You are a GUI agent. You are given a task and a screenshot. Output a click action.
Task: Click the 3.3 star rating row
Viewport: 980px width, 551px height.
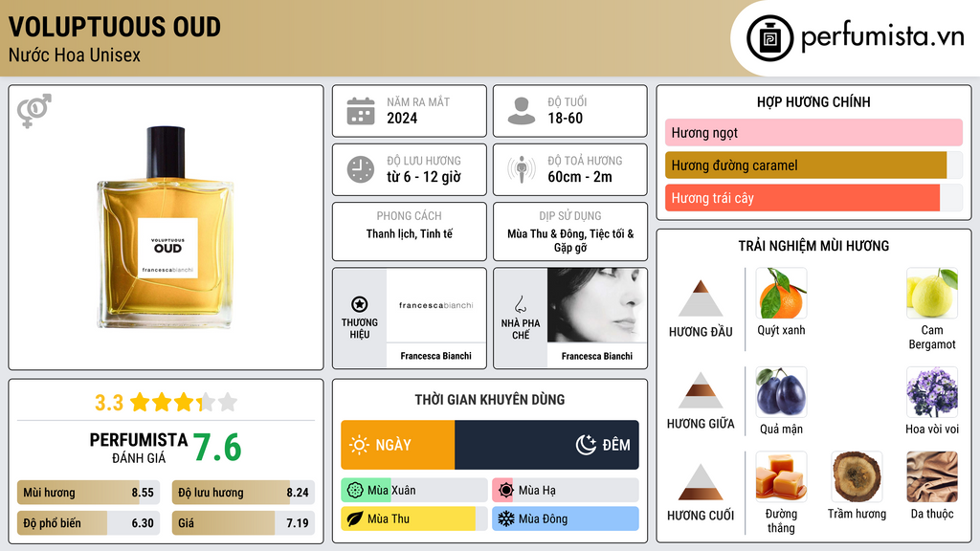tap(166, 403)
